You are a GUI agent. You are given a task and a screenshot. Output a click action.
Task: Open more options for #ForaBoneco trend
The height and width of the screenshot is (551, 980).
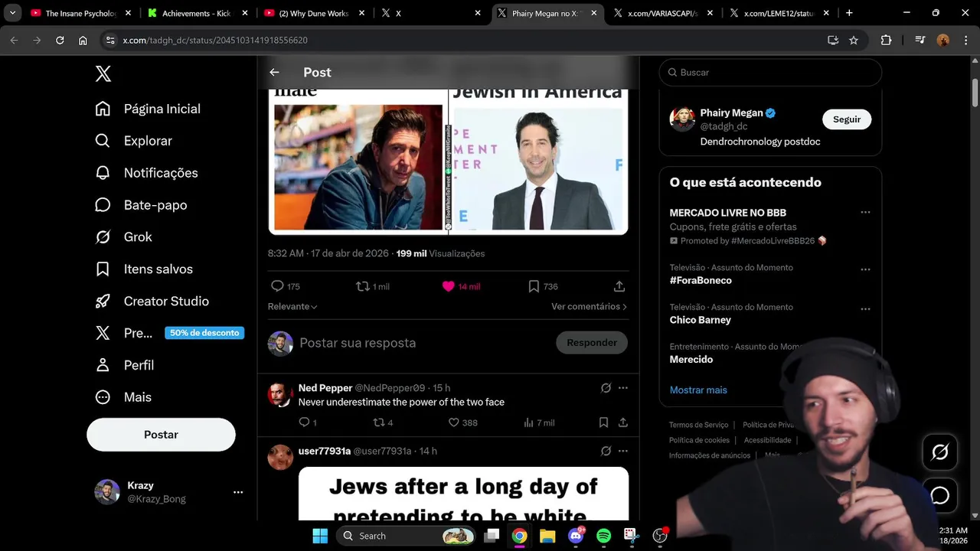pyautogui.click(x=865, y=269)
